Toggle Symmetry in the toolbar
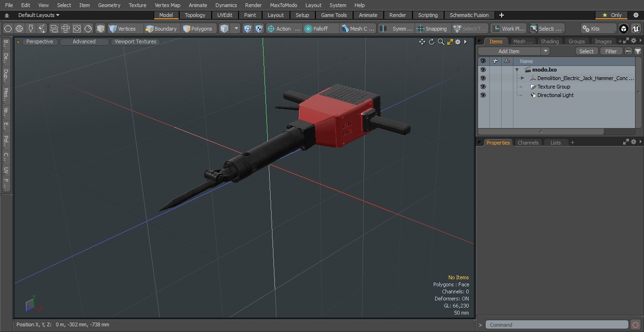 point(397,29)
